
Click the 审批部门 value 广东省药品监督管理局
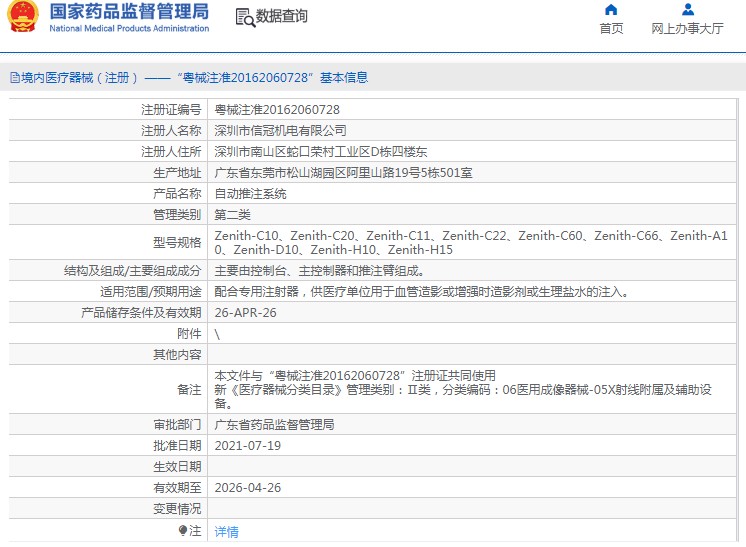click(x=274, y=424)
